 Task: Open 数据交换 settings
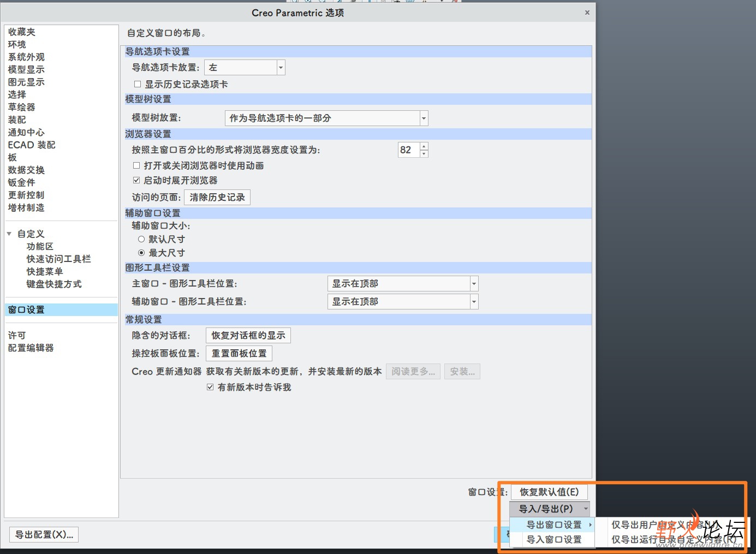26,170
